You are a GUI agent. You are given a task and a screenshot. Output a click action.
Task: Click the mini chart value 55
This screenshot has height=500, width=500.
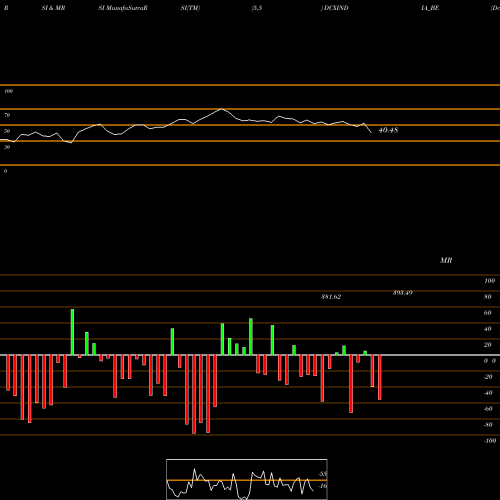(x=322, y=474)
